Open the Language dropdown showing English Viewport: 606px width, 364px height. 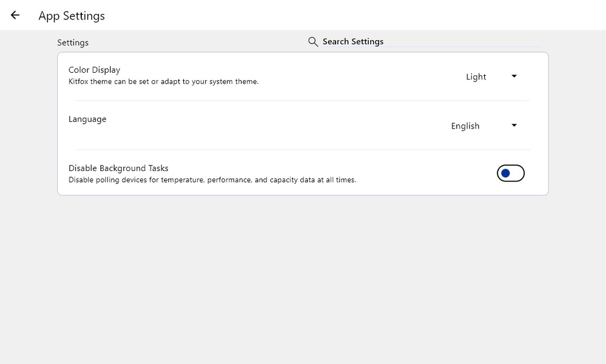click(x=465, y=126)
